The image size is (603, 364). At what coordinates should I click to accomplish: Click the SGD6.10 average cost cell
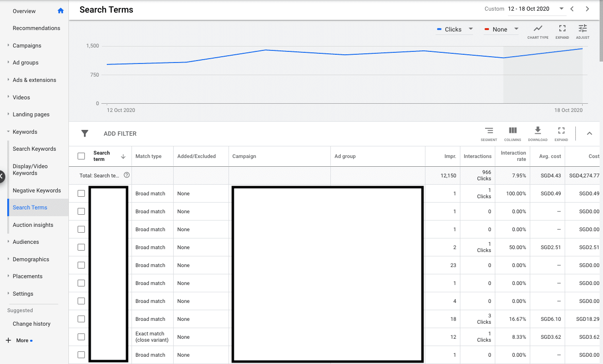[551, 319]
